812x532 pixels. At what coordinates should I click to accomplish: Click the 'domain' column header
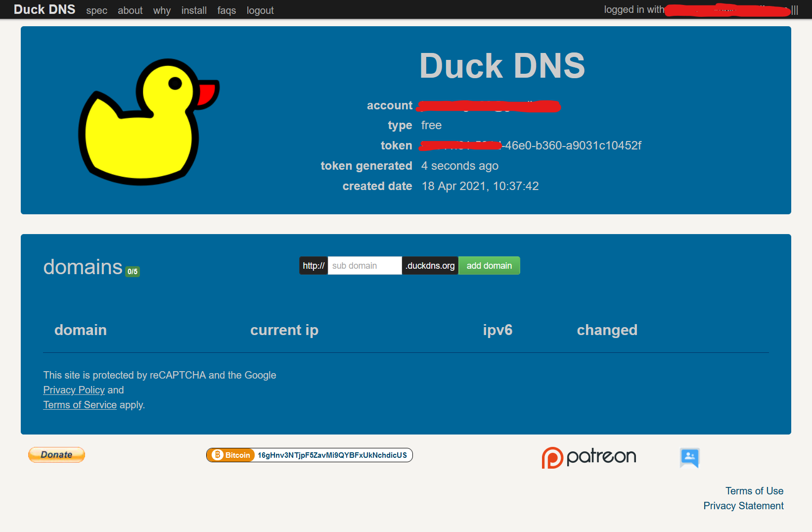point(81,330)
